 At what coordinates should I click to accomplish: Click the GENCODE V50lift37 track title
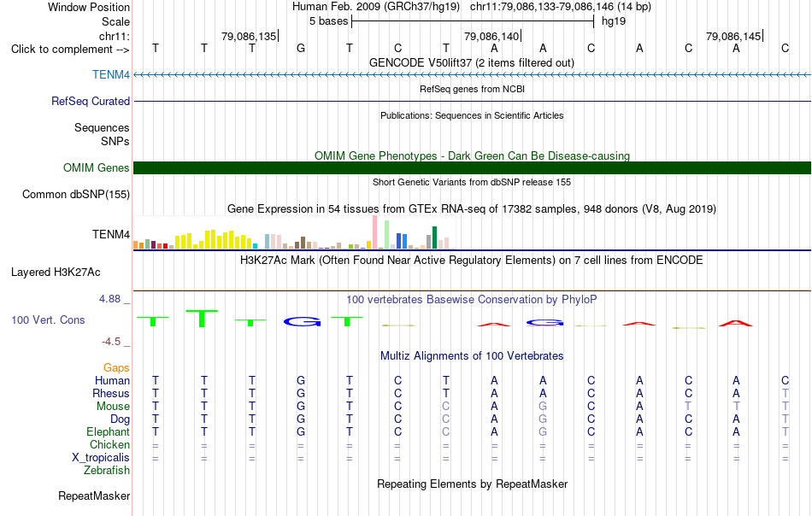click(x=472, y=62)
